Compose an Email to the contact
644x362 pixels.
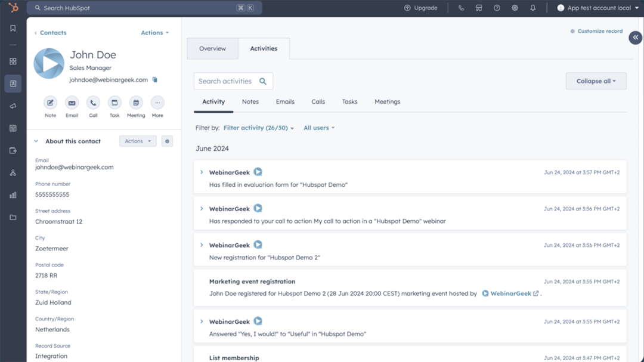pos(72,103)
